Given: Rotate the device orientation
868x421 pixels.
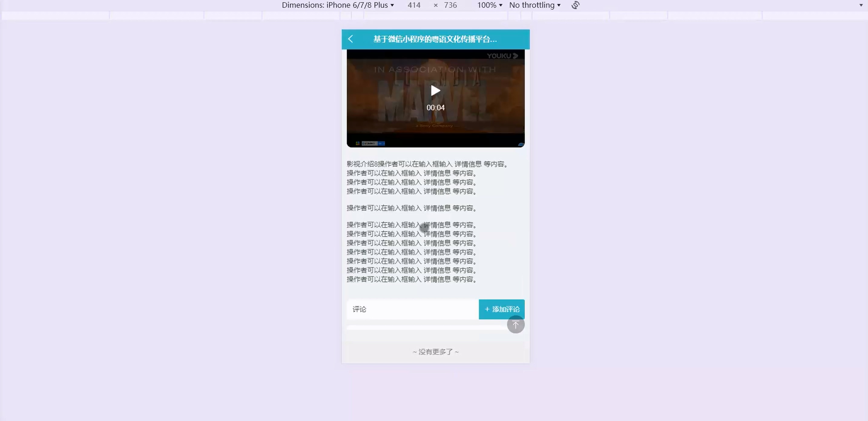Looking at the screenshot, I should [x=576, y=5].
